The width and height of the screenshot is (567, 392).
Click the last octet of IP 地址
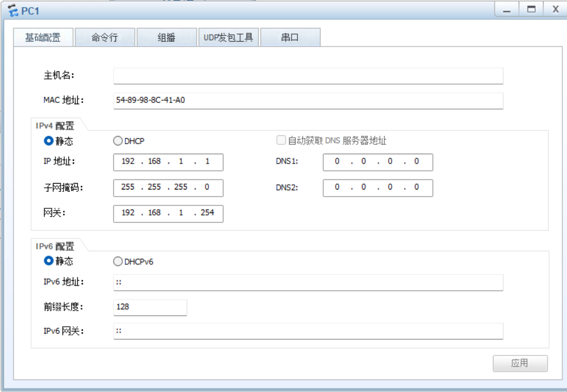coord(207,161)
